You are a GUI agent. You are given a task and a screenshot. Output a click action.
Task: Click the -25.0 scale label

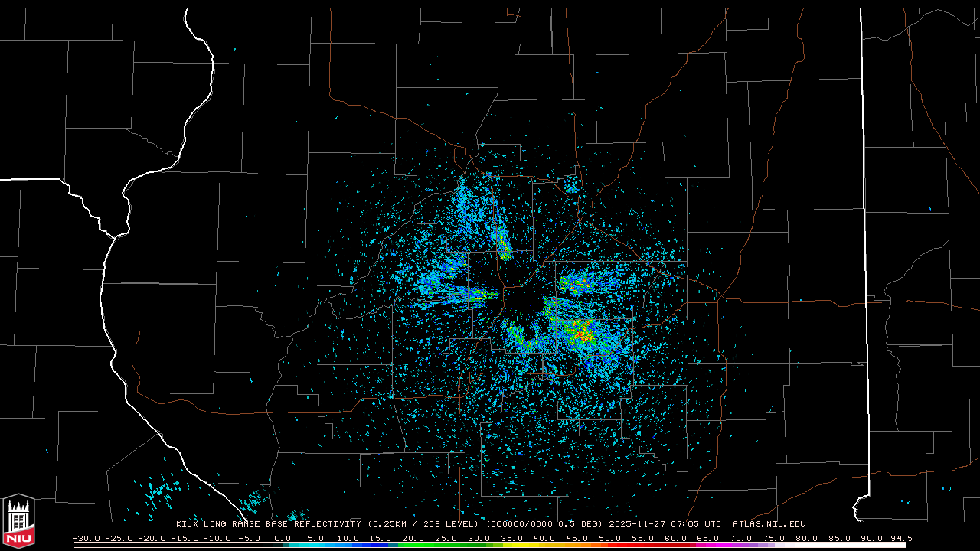click(x=118, y=538)
